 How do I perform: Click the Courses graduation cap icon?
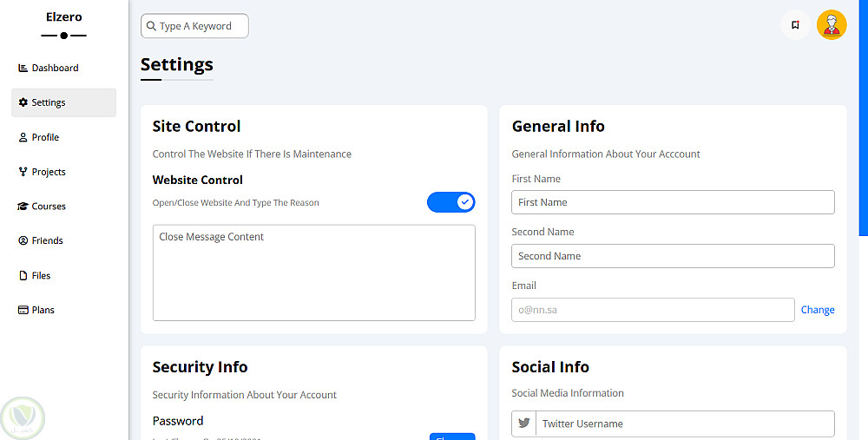click(23, 207)
